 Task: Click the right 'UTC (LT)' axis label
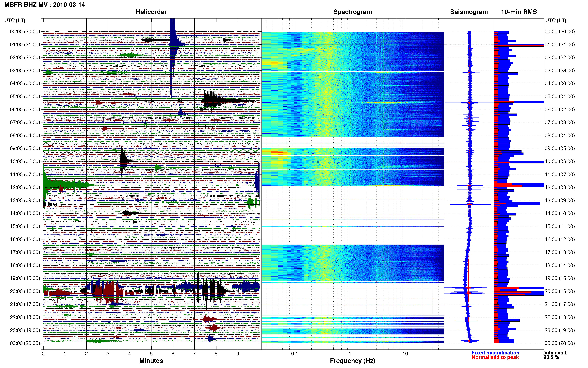click(556, 20)
